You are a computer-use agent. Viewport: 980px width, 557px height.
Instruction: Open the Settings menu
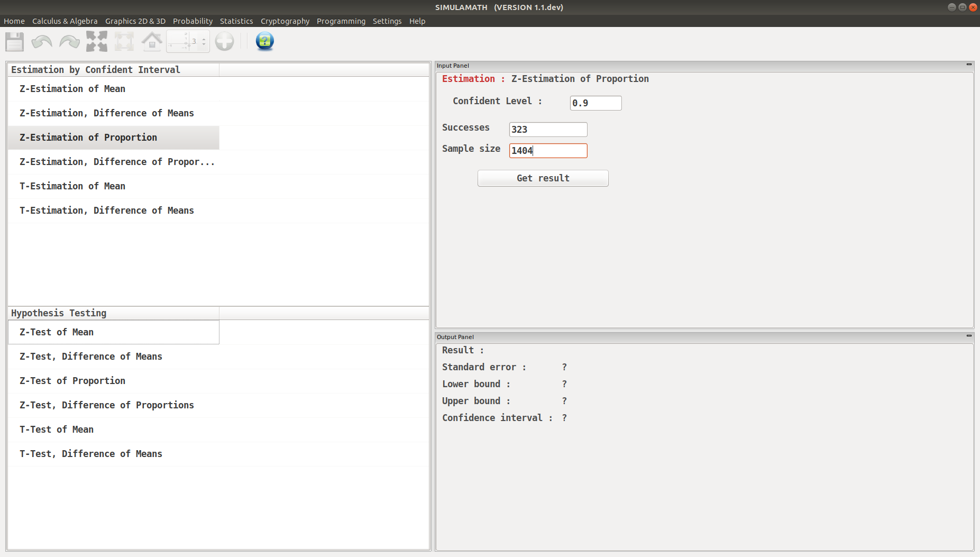click(387, 21)
